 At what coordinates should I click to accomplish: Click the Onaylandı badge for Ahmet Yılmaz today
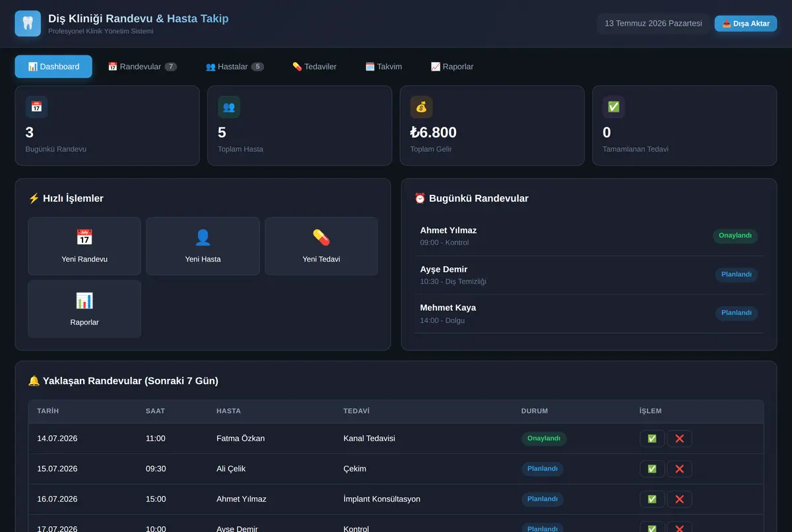735,236
